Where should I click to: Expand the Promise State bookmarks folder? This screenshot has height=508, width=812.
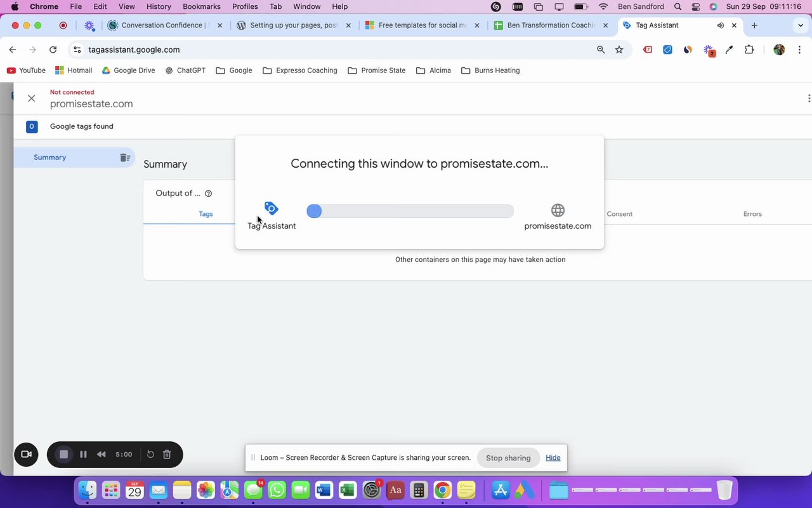click(x=377, y=70)
